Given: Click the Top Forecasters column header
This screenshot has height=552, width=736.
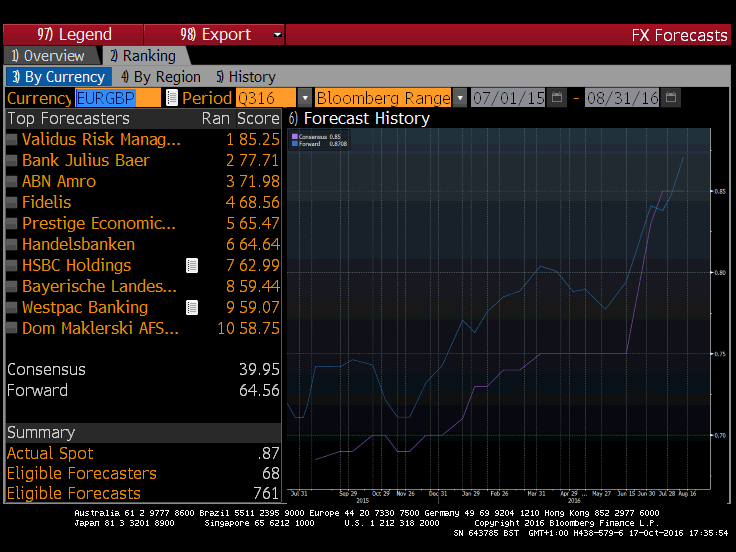Looking at the screenshot, I should pos(68,118).
